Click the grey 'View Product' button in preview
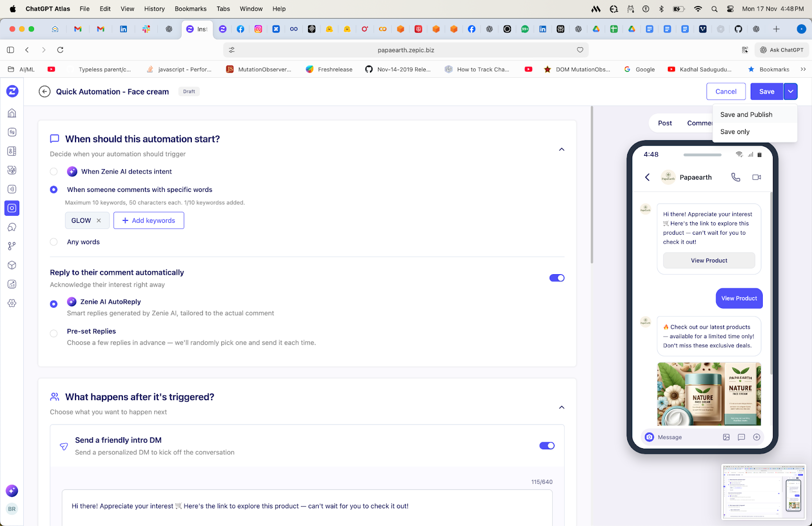The width and height of the screenshot is (812, 526). pyautogui.click(x=709, y=260)
